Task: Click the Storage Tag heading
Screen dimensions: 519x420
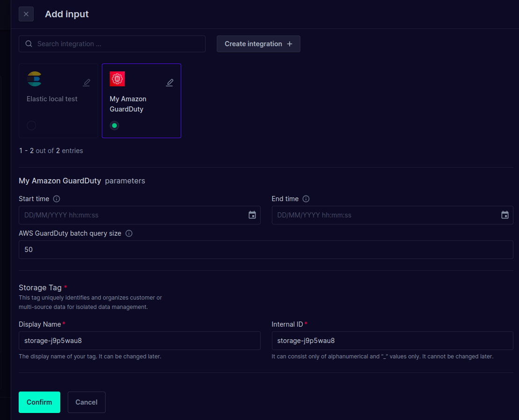Action: 40,288
